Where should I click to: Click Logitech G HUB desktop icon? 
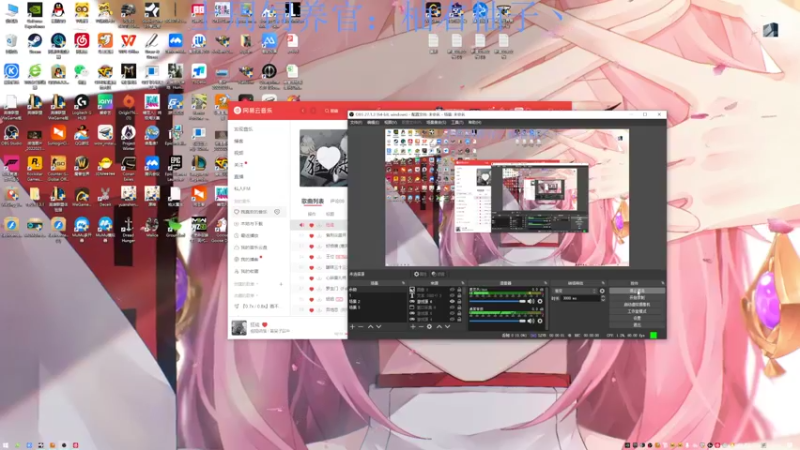coord(81,105)
